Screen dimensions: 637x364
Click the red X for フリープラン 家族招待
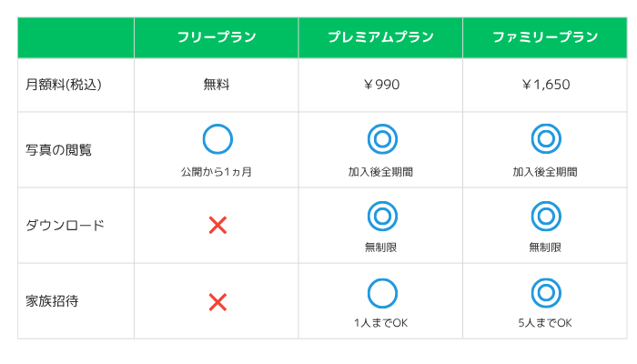pyautogui.click(x=217, y=302)
